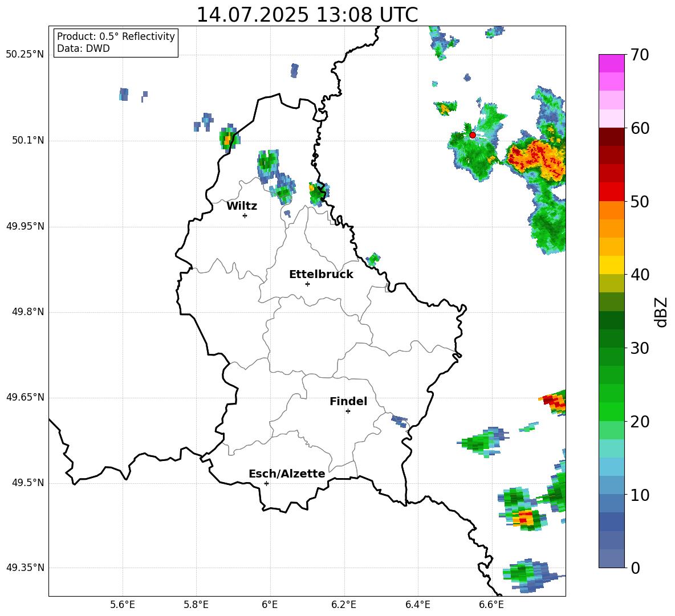Click the 5.8°E longitude label
This screenshot has height=616, width=675.
196,605
